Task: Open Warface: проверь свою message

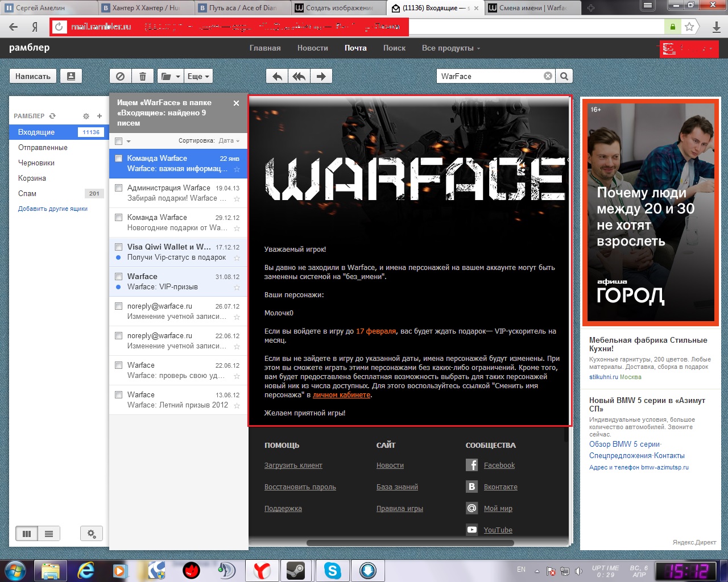Action: click(x=178, y=370)
